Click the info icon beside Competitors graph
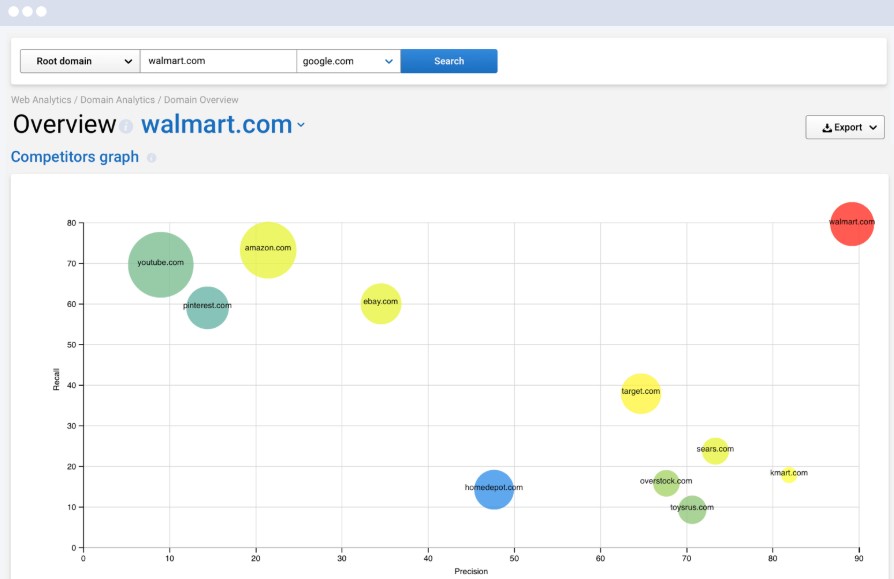The image size is (894, 579). 151,158
